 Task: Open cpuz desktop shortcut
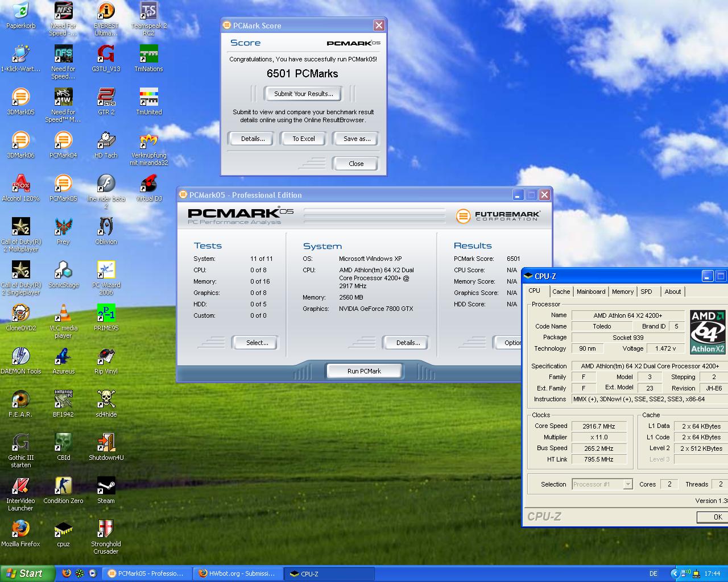pyautogui.click(x=63, y=533)
